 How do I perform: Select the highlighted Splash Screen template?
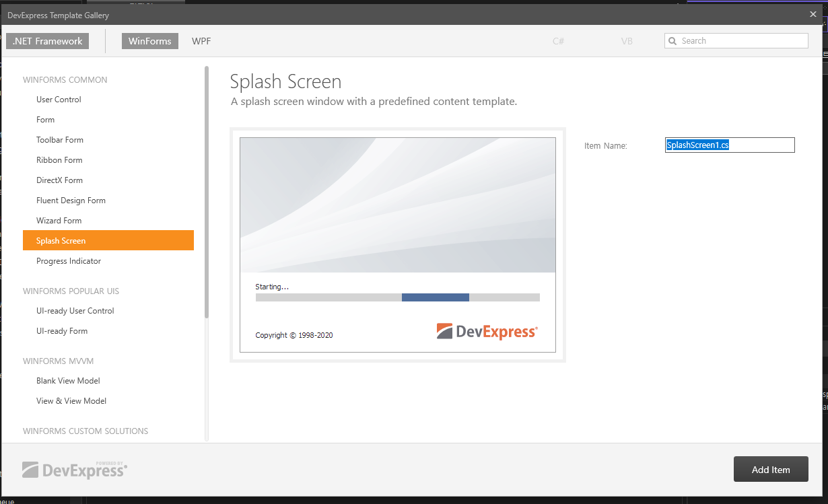[108, 241]
